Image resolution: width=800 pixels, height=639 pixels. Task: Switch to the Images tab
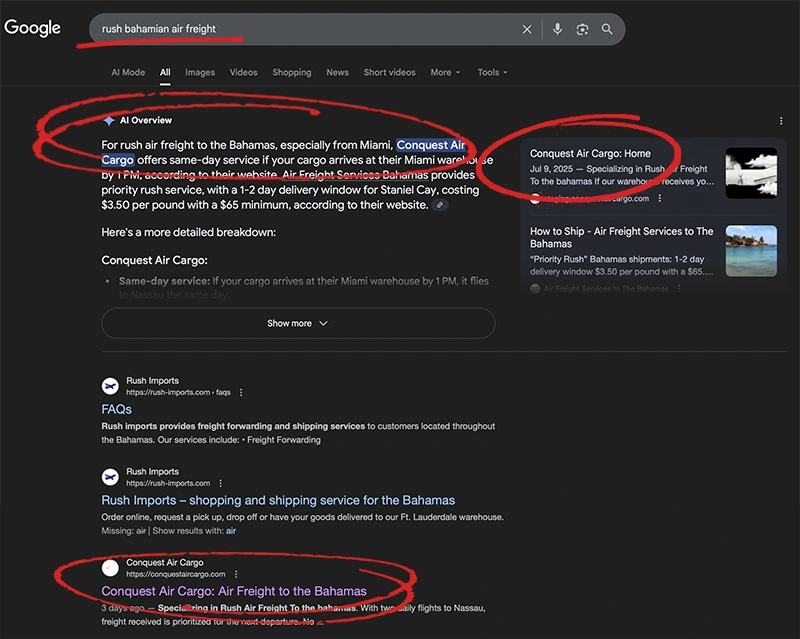[x=200, y=73]
